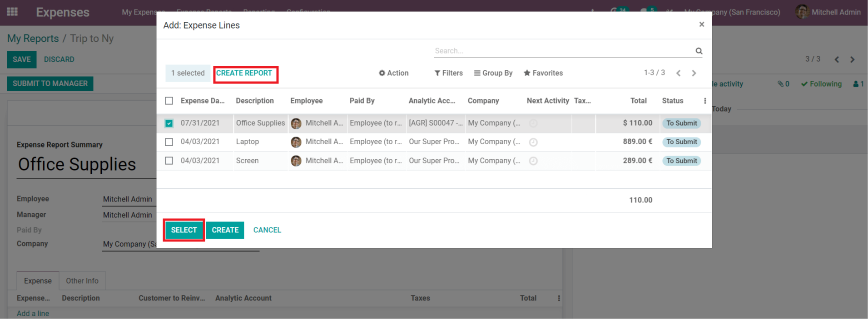
Task: Click [AGR] S00047 analytic account cell
Action: click(x=436, y=123)
